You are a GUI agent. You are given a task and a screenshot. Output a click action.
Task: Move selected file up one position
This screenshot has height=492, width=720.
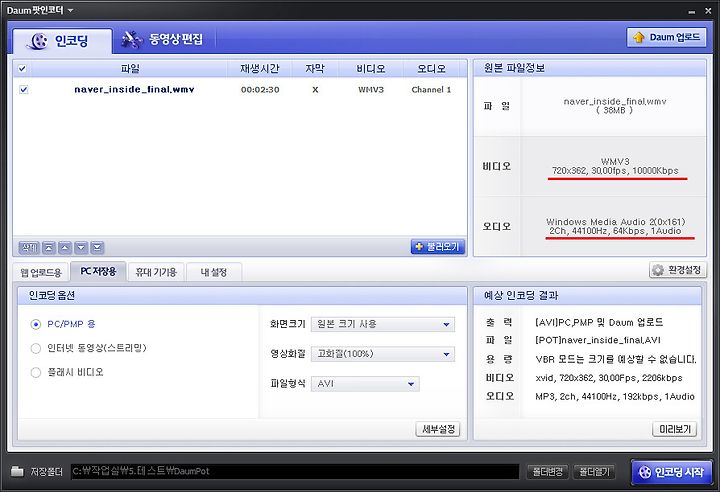click(65, 248)
